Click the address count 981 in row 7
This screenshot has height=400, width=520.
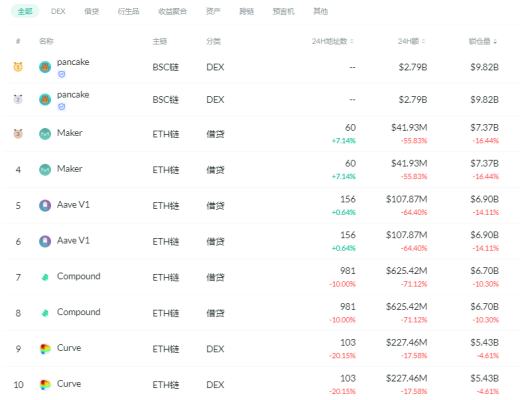pyautogui.click(x=348, y=271)
